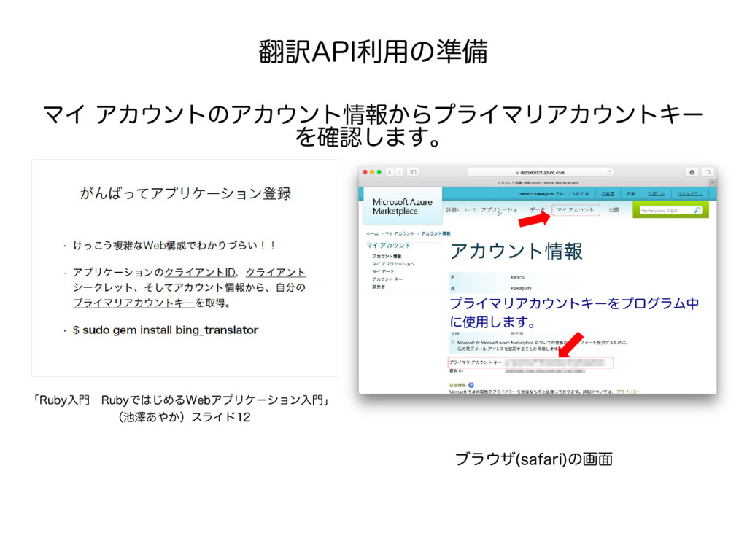Open マイ アカウント navigation tab

coord(576,209)
